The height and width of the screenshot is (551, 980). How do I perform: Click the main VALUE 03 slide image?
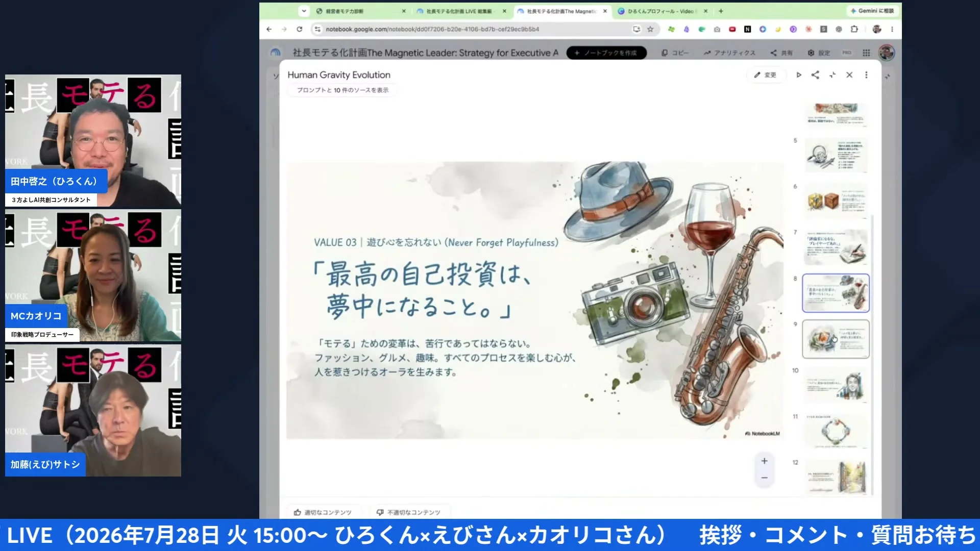(534, 300)
